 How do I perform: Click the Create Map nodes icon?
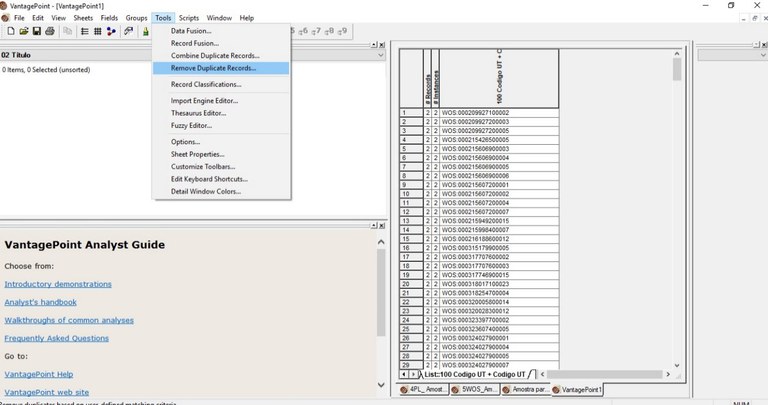112,31
